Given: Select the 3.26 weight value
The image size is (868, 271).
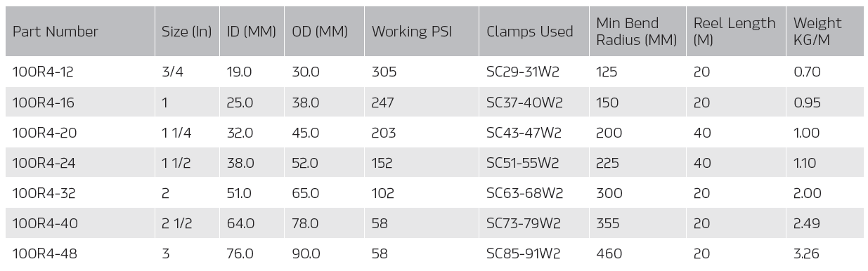Looking at the screenshot, I should point(807,253).
